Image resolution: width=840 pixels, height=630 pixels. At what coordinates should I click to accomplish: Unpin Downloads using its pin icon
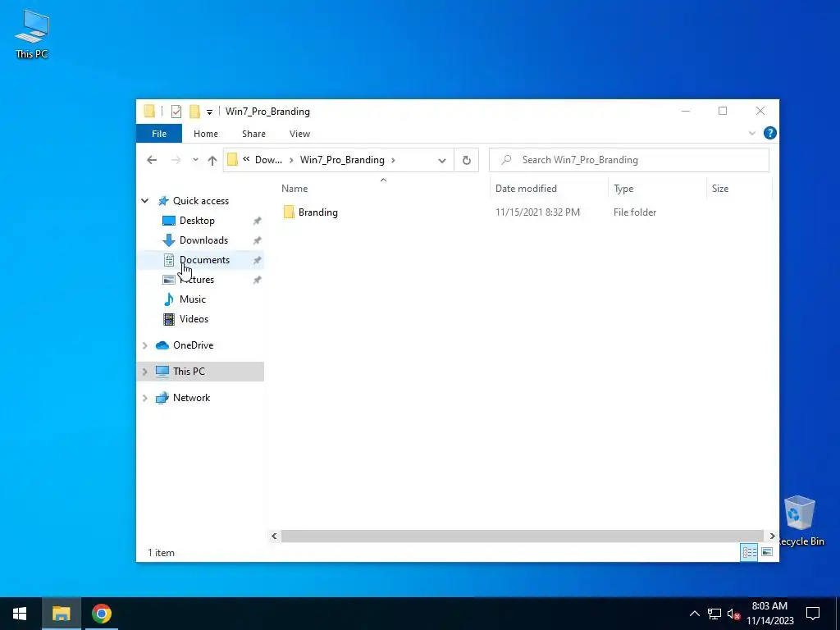click(257, 240)
